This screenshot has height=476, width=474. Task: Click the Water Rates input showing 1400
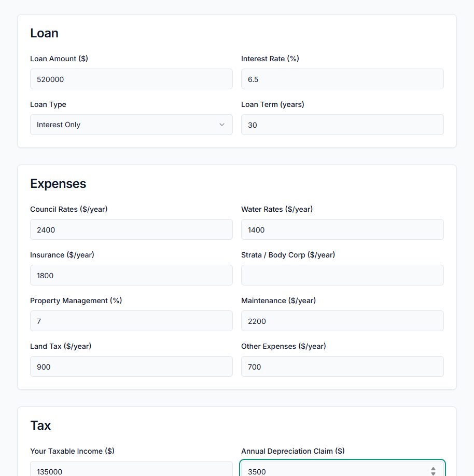[342, 229]
